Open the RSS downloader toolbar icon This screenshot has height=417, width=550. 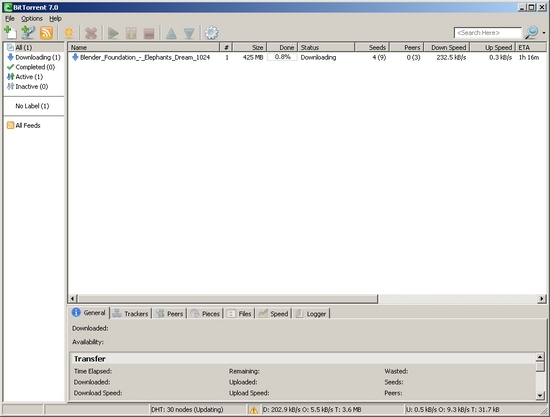point(46,33)
